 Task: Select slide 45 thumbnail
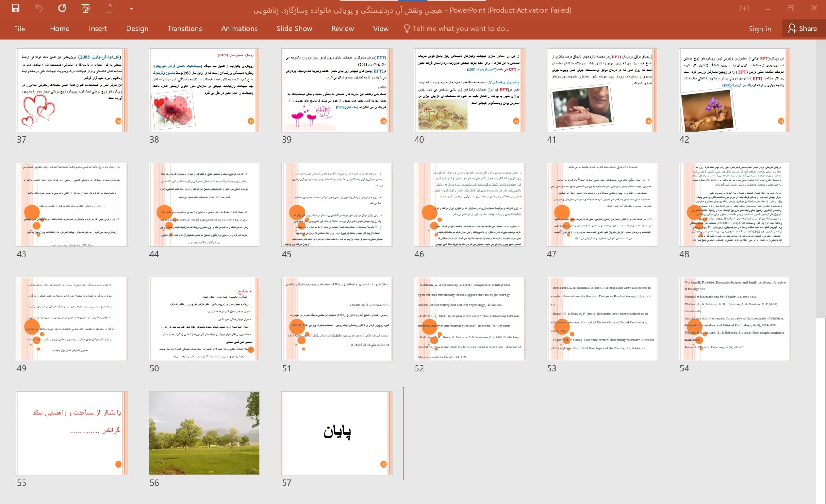(x=337, y=205)
